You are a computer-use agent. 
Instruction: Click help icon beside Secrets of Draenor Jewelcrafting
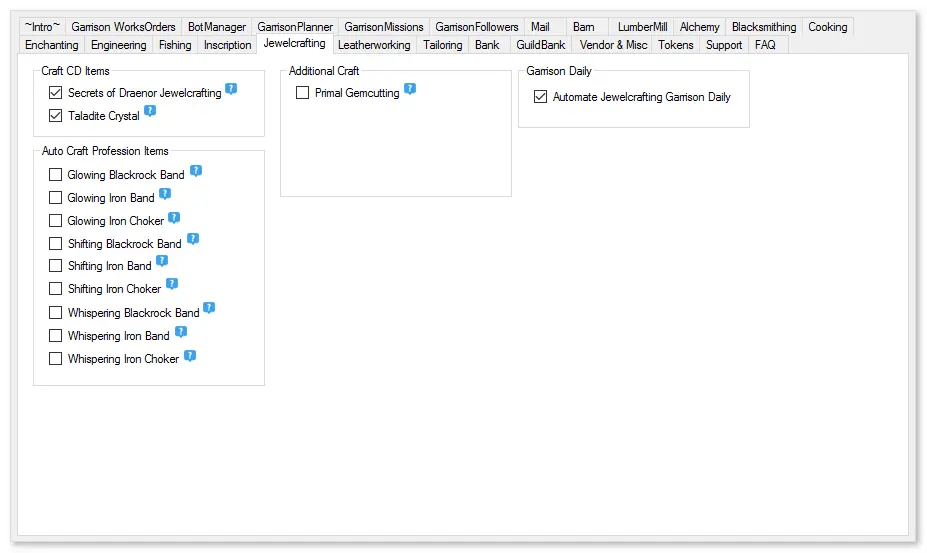[231, 89]
